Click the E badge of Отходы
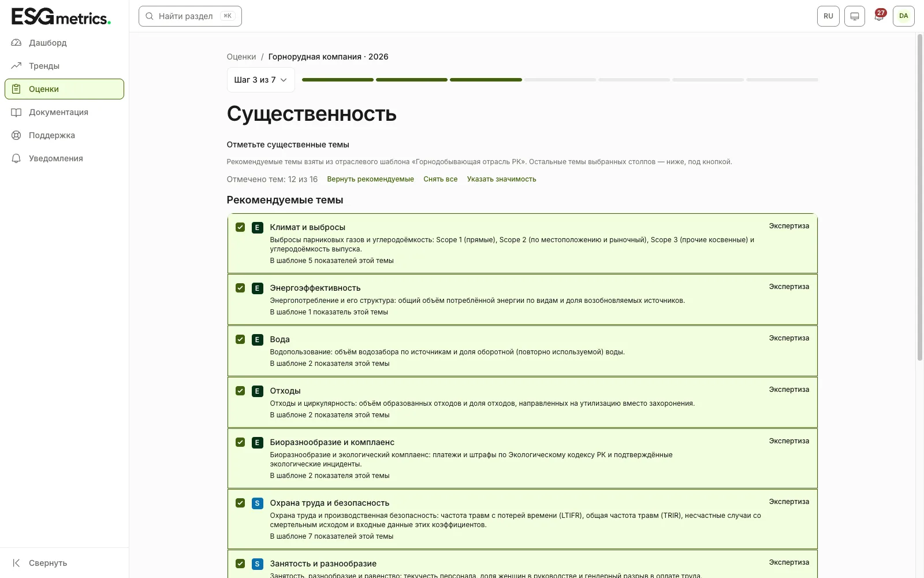The width and height of the screenshot is (924, 578). coord(258,391)
